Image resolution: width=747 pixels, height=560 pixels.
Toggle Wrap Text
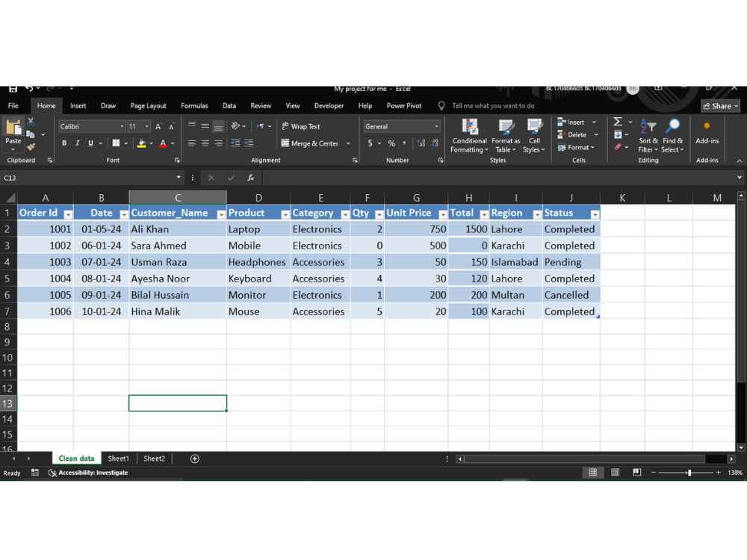tap(300, 126)
